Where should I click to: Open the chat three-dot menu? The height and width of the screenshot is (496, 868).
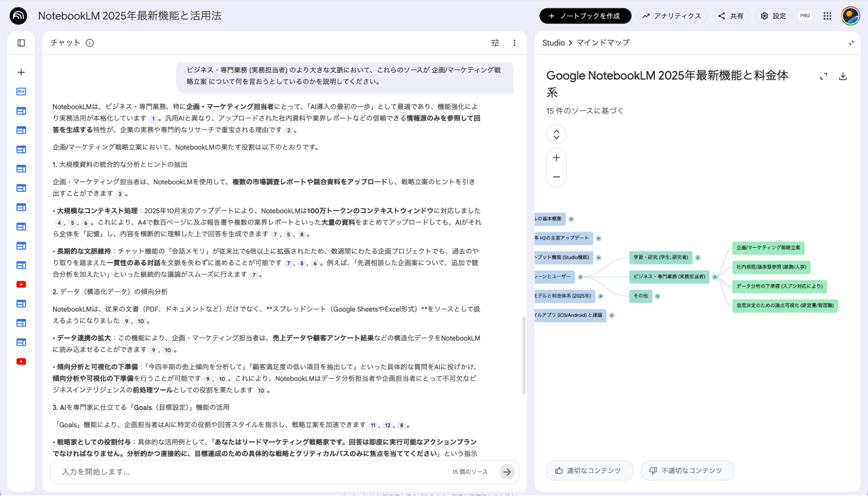pyautogui.click(x=514, y=43)
